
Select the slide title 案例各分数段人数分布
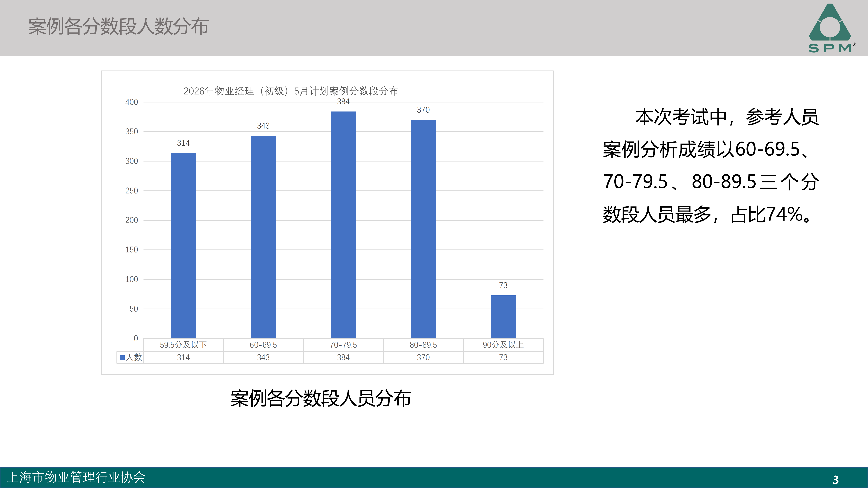pos(118,26)
